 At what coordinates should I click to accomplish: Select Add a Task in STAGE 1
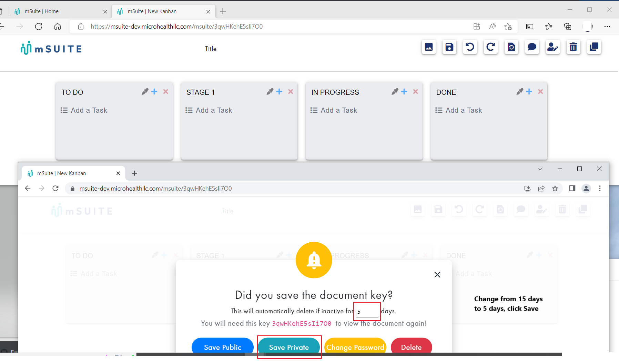click(213, 110)
